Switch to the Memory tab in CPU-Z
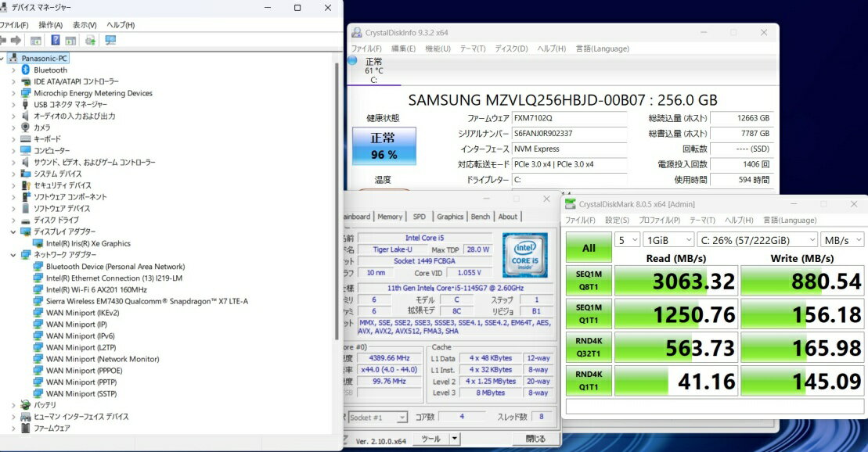The width and height of the screenshot is (868, 452). [390, 217]
